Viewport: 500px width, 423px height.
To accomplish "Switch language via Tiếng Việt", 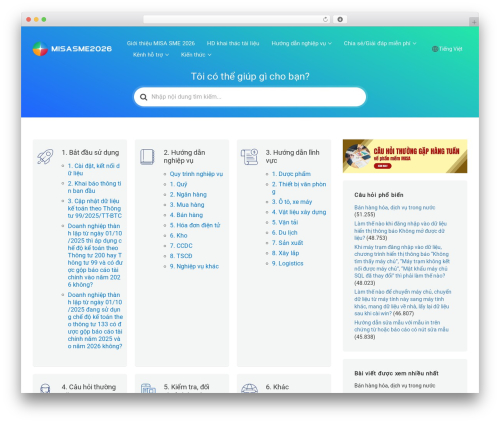I will pyautogui.click(x=450, y=49).
